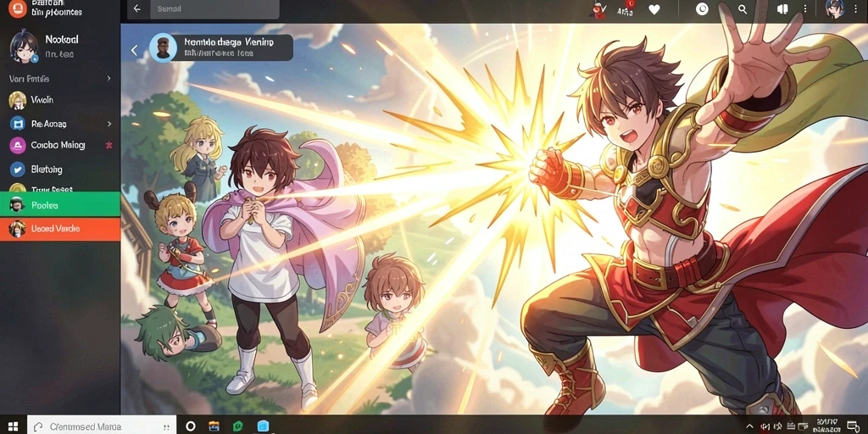The height and width of the screenshot is (434, 868).
Task: Expand the Re Aonas item chevron
Action: point(109,124)
